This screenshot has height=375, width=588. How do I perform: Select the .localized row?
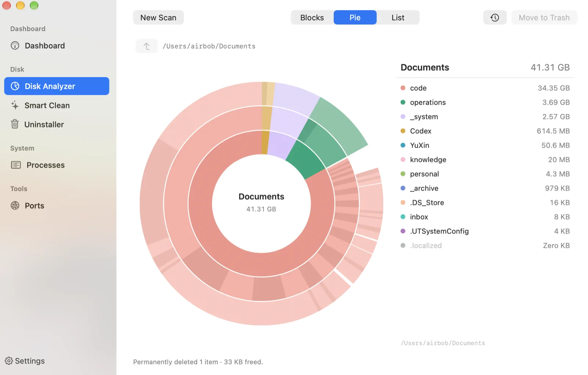[485, 246]
